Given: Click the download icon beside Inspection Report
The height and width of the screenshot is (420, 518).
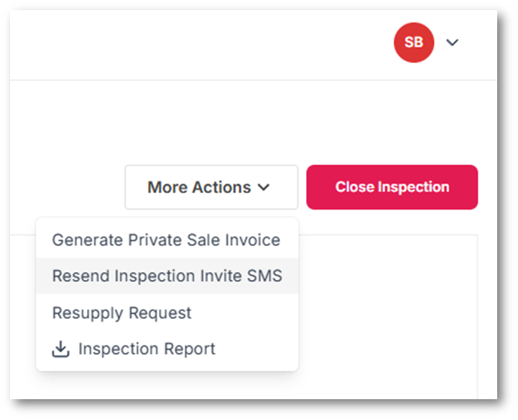Looking at the screenshot, I should pos(61,350).
